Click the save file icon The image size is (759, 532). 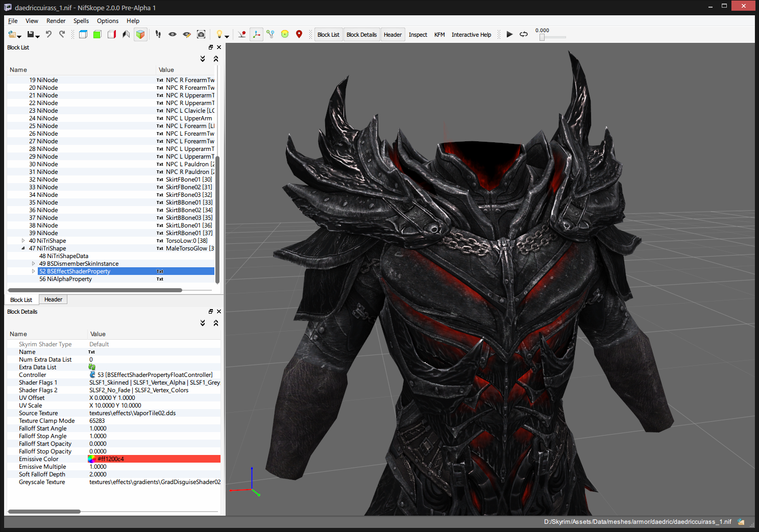coord(31,34)
